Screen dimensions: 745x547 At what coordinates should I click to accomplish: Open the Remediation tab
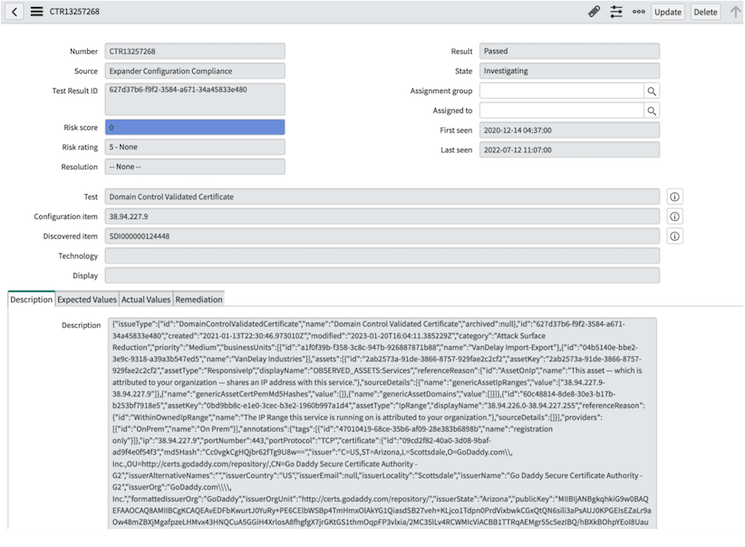tap(198, 299)
